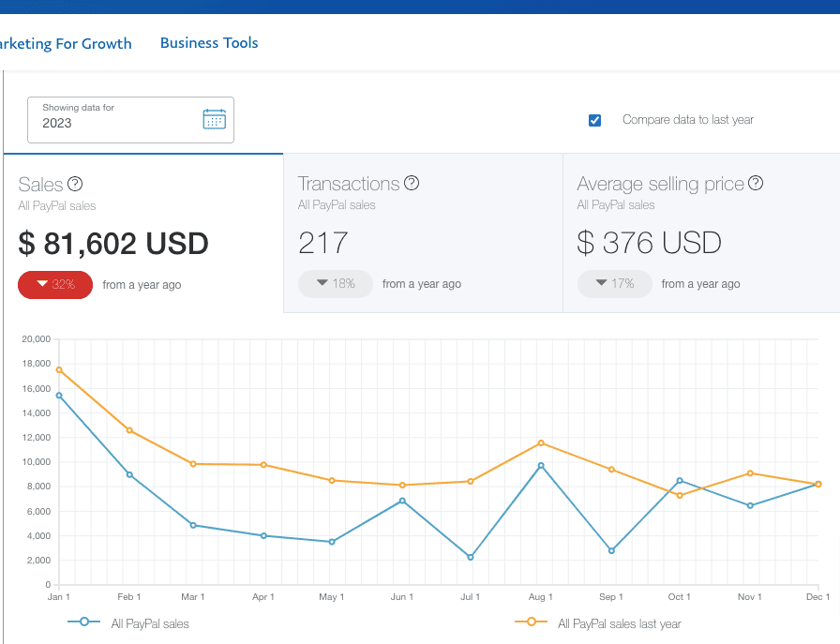This screenshot has height=644, width=840.
Task: Click the orange circle legend marker
Action: click(x=531, y=622)
